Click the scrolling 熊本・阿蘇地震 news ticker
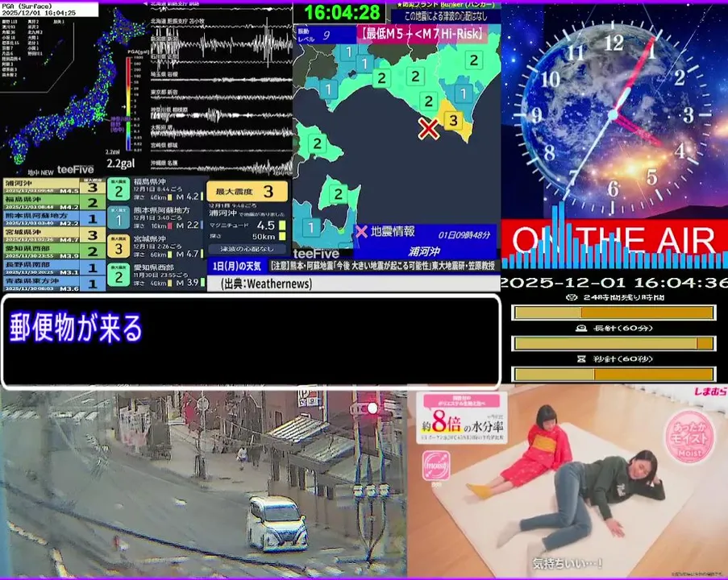The width and height of the screenshot is (728, 580). (384, 266)
